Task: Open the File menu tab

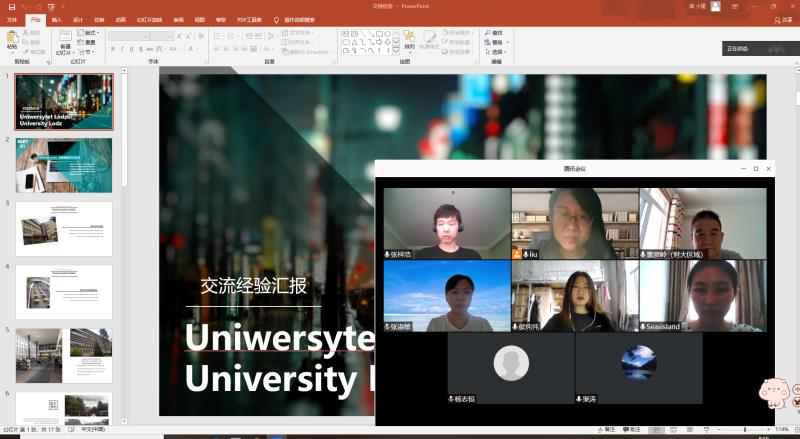Action: 12,19
